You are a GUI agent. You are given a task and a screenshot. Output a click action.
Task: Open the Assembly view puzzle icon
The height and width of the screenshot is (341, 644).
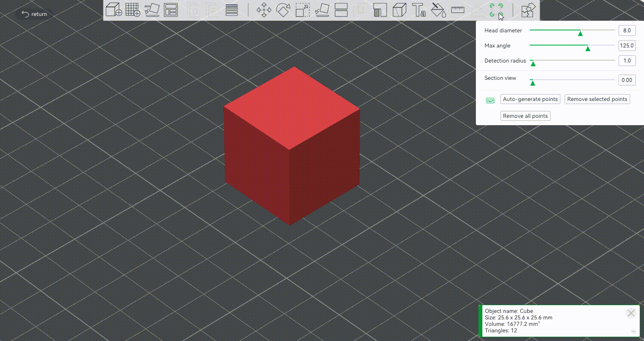click(x=528, y=10)
